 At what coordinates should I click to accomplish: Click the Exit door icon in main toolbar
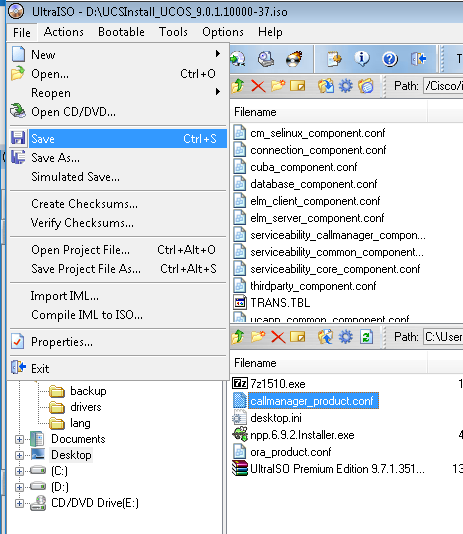tap(418, 59)
